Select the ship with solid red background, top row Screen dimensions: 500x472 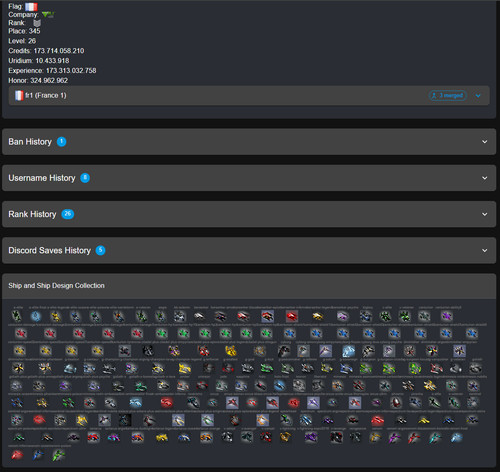[x=292, y=316]
